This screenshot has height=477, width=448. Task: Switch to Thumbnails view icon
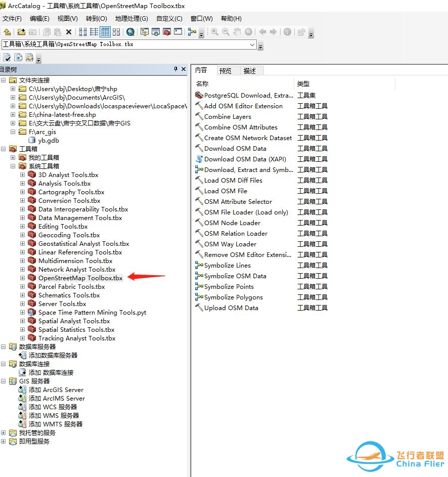pos(116,32)
